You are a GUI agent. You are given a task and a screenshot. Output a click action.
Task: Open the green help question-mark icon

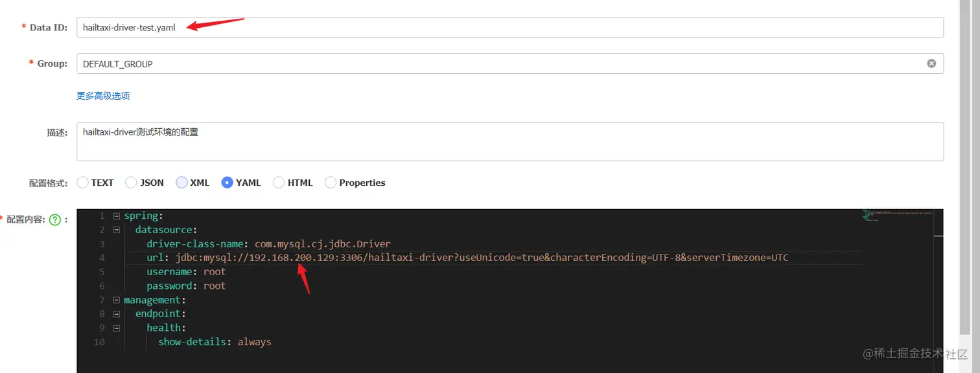point(55,220)
